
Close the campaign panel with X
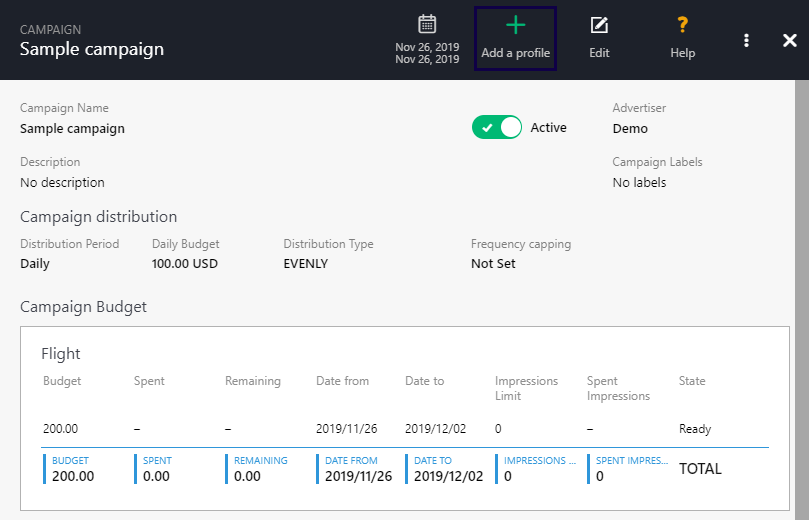(x=789, y=40)
